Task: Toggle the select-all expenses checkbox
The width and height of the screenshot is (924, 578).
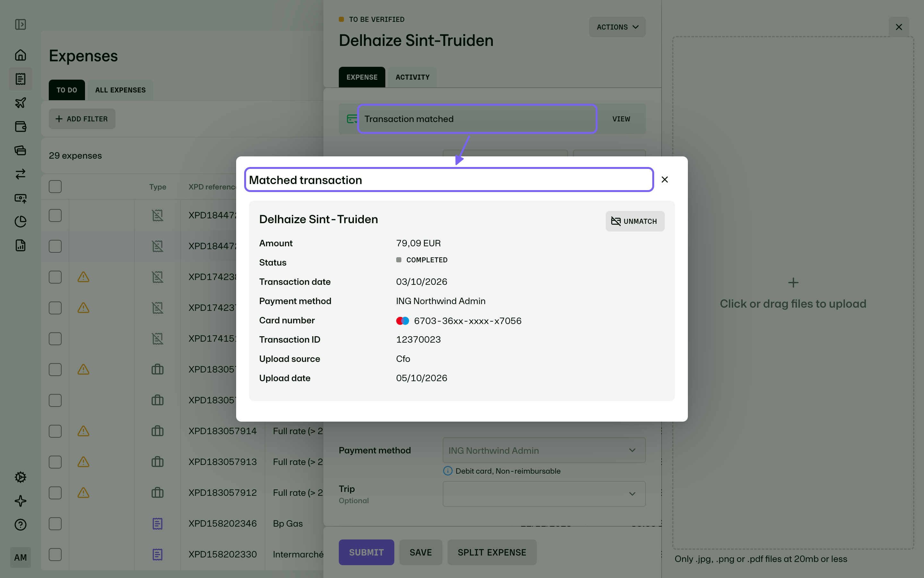Action: tap(56, 187)
